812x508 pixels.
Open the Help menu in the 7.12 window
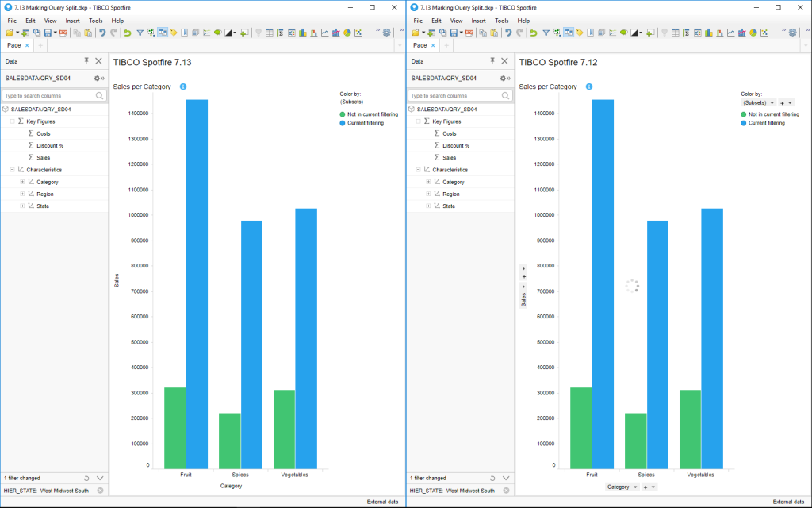[523, 21]
